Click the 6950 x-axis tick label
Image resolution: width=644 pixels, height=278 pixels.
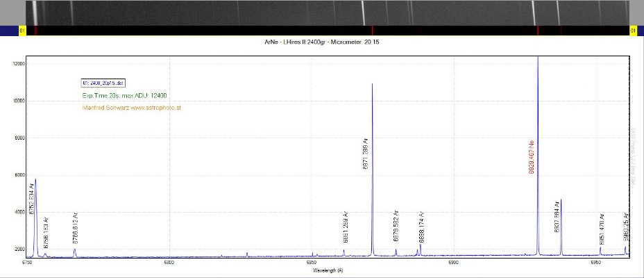596,262
